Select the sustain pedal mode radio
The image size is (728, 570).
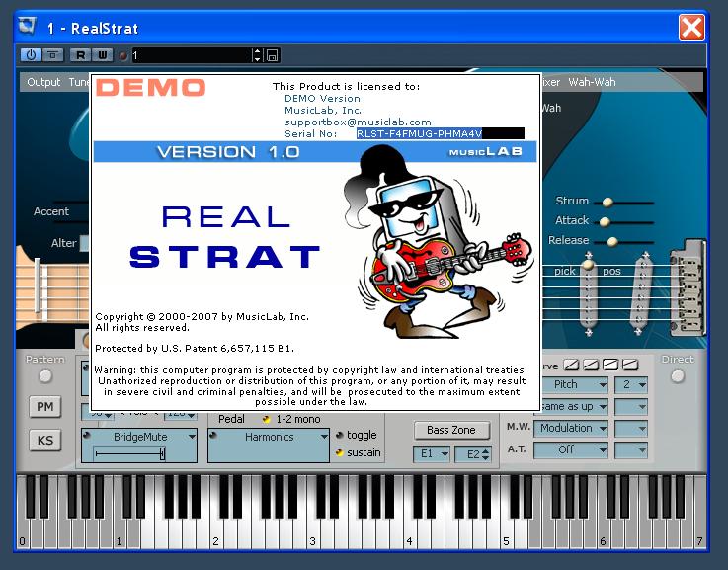[x=340, y=452]
